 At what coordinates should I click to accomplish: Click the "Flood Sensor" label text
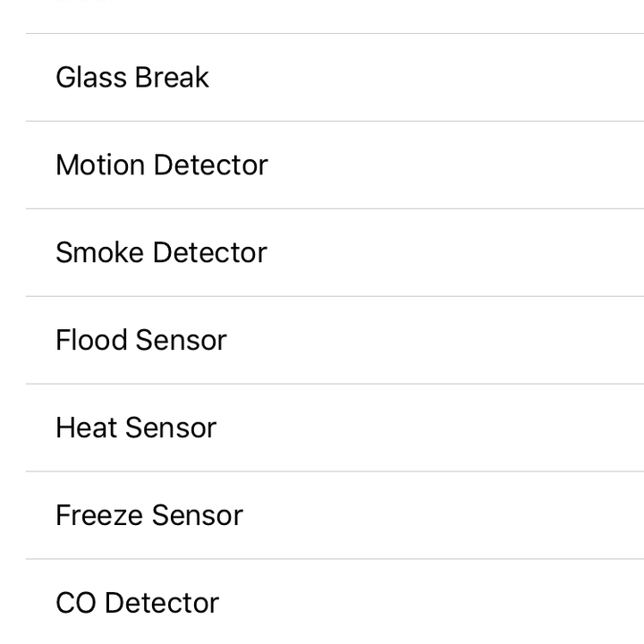pos(141,340)
